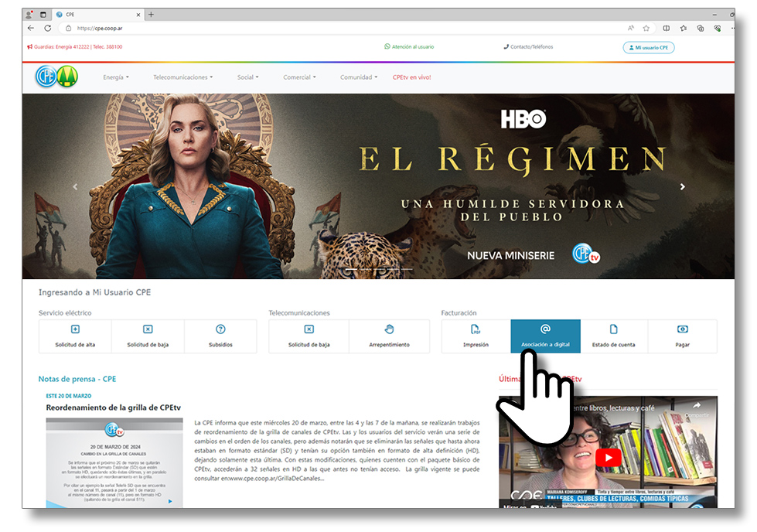The height and width of the screenshot is (532, 757).
Task: Open Impresión PDF tile
Action: [476, 336]
